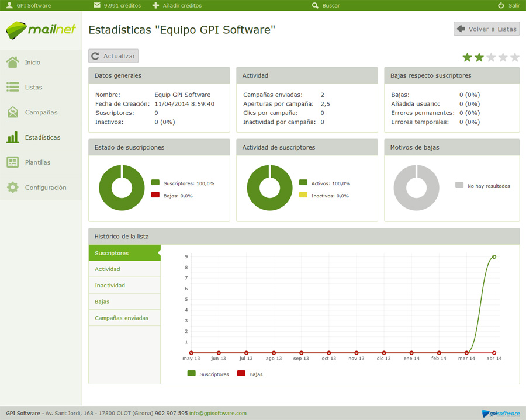Click yellow Inactivos 0,0% legend swatch

pyautogui.click(x=303, y=195)
